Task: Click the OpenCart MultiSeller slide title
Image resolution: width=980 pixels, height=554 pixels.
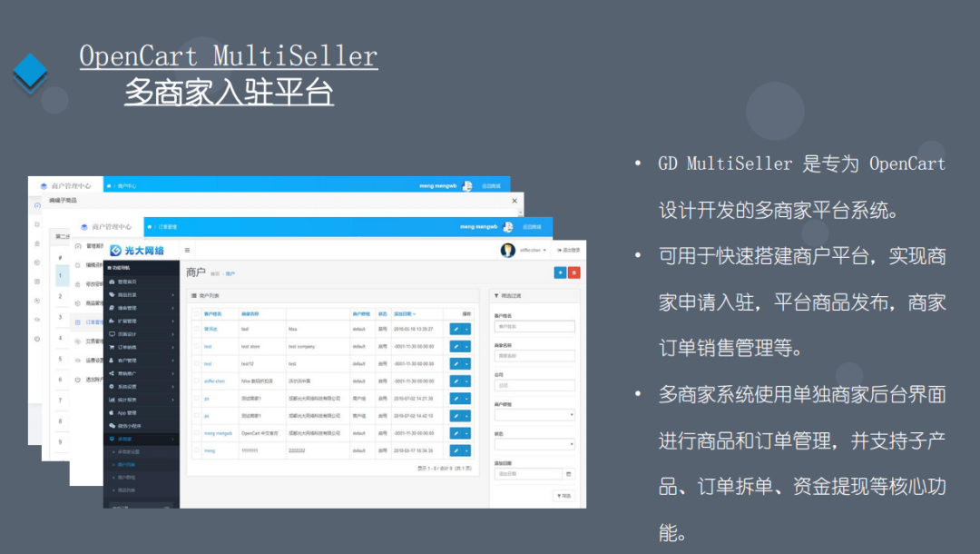Action: [229, 56]
